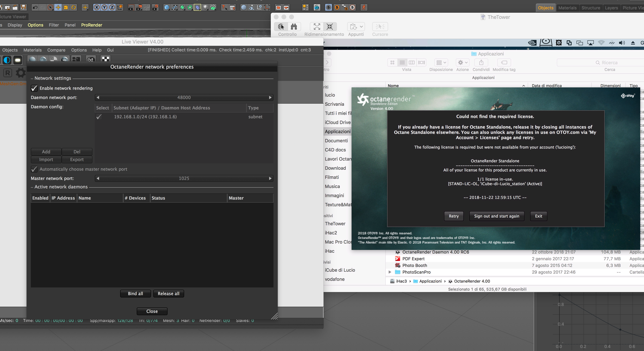Expand the PhotoScanPro folder
The image size is (644, 351).
(x=390, y=272)
